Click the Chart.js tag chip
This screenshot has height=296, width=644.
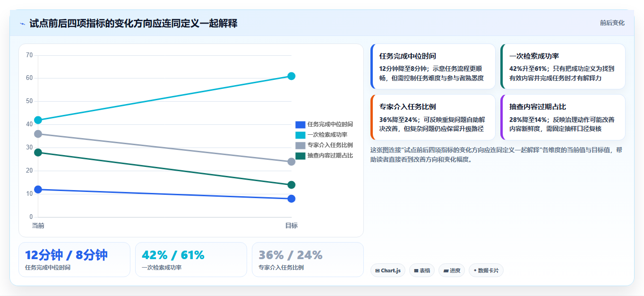pyautogui.click(x=388, y=270)
